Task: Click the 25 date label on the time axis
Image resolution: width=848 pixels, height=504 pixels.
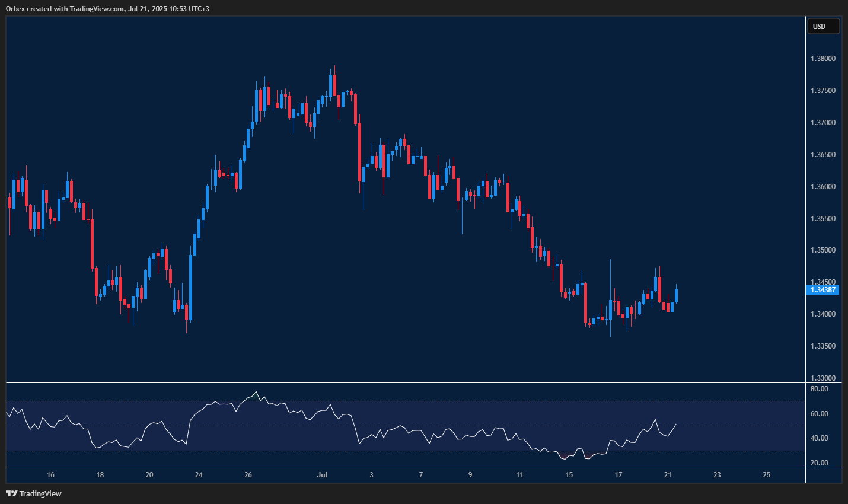Action: click(x=766, y=474)
